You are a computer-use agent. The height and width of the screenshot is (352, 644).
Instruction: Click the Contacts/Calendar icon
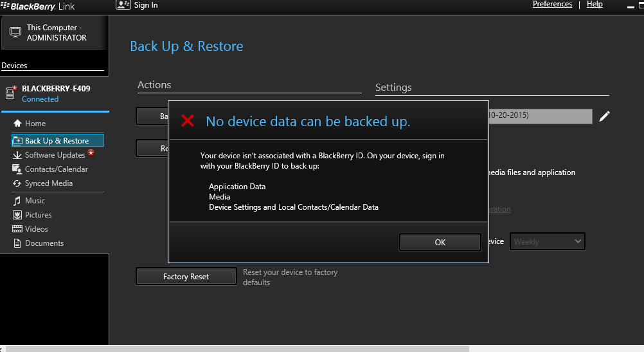(17, 169)
